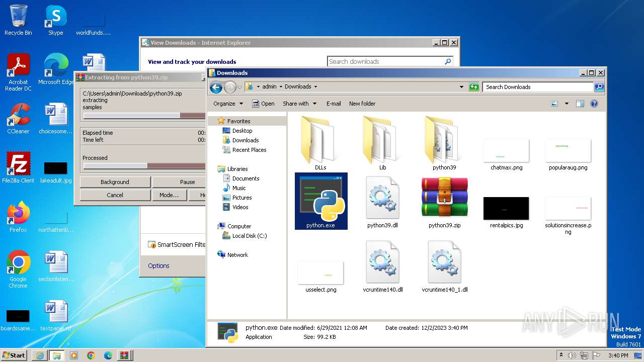644x362 pixels.
Task: Pause the python39.zip extraction
Action: tap(179, 182)
